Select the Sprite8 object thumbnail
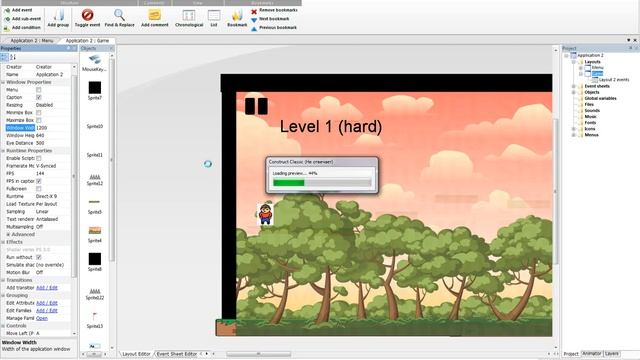640x360 pixels. click(95, 259)
